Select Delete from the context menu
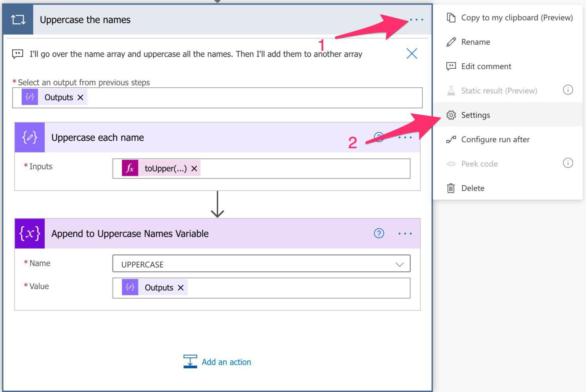The width and height of the screenshot is (586, 392). click(x=473, y=188)
